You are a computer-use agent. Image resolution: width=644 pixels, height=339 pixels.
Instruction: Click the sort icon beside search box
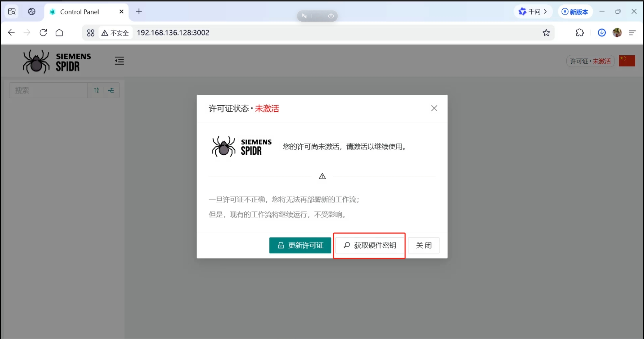pyautogui.click(x=96, y=90)
